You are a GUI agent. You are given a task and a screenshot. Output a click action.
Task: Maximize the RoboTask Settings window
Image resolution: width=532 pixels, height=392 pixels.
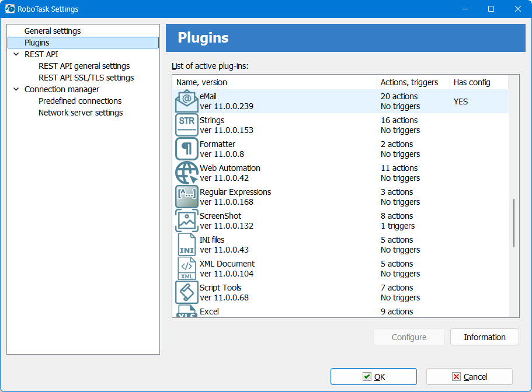491,9
